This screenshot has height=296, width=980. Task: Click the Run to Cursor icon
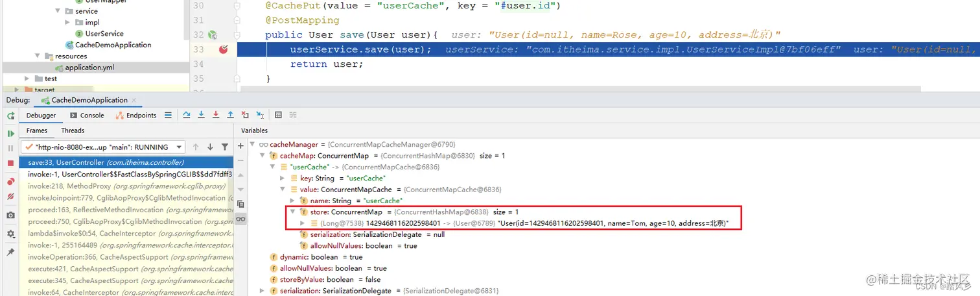[x=260, y=115]
